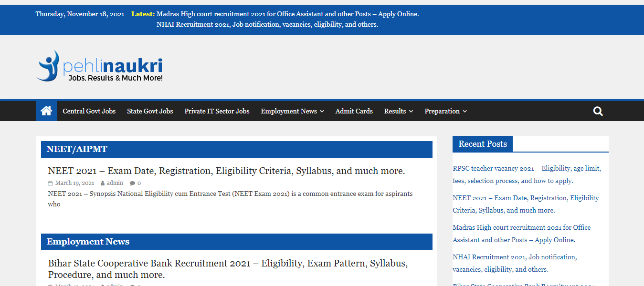Expand the Preparation dropdown arrow
The image size is (644, 286).
pos(465,112)
